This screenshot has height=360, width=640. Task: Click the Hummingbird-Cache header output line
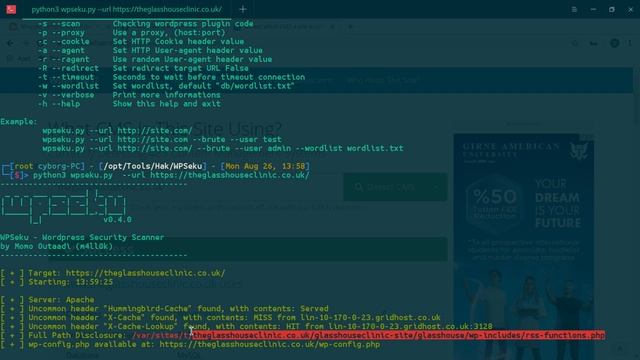click(164, 309)
